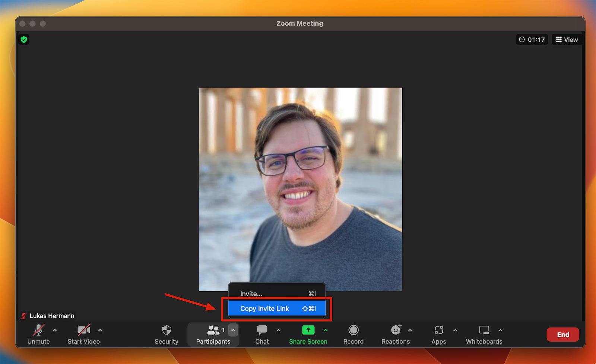This screenshot has width=596, height=364.
Task: Expand the Chat options chevron
Action: pyautogui.click(x=279, y=330)
